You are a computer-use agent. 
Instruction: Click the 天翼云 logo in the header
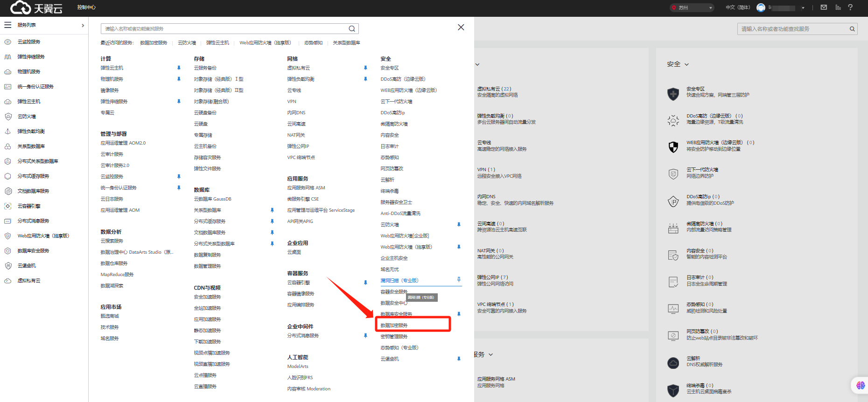[x=36, y=7]
